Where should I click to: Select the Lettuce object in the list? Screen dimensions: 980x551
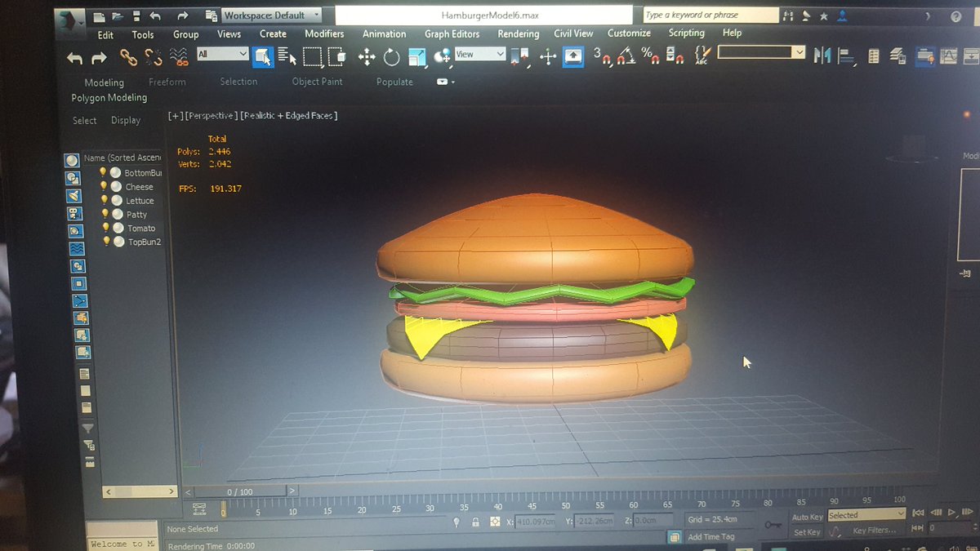coord(140,201)
